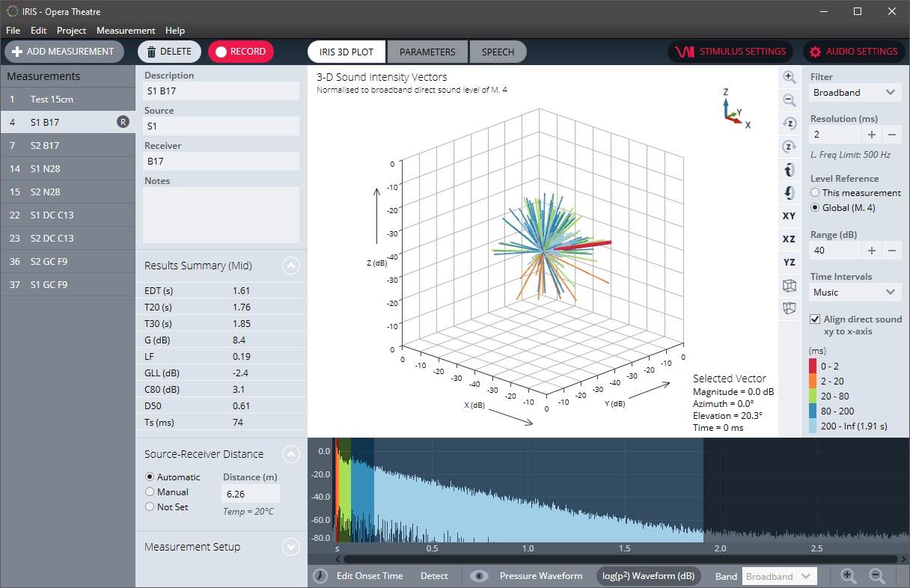910x588 pixels.
Task: Rotate plot counter-clockwise about Z axis
Action: (x=789, y=123)
